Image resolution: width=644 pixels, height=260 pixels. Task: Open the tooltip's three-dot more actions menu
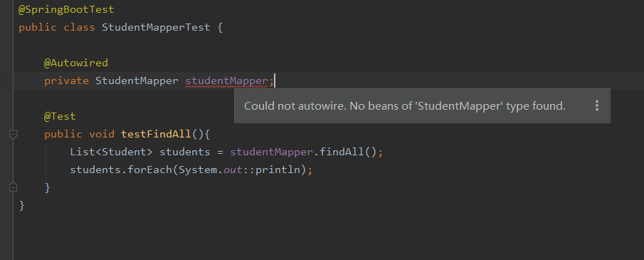pyautogui.click(x=597, y=105)
